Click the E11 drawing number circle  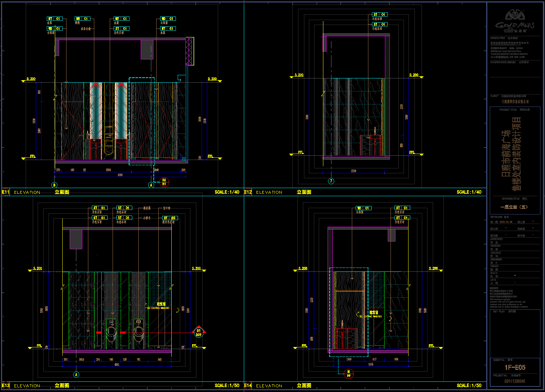[x=6, y=192]
